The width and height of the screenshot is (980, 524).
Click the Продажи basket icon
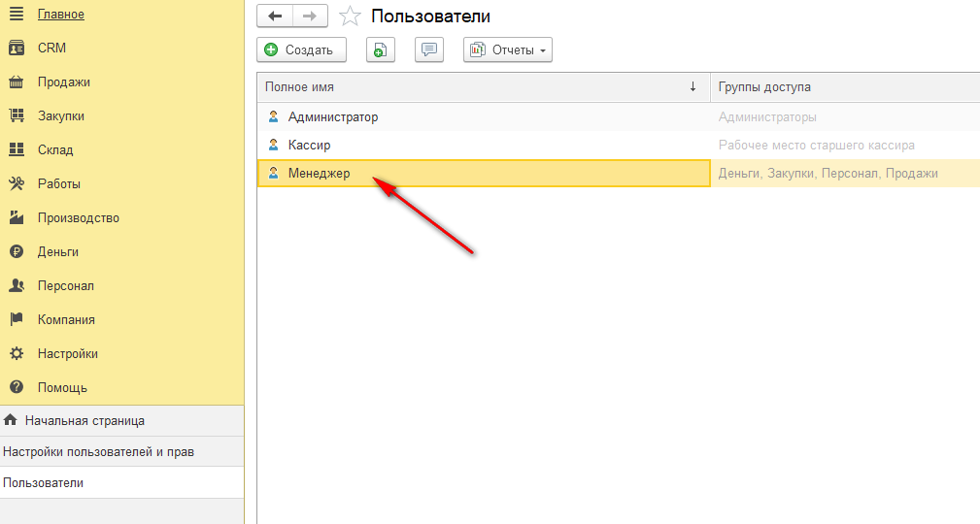coord(17,82)
